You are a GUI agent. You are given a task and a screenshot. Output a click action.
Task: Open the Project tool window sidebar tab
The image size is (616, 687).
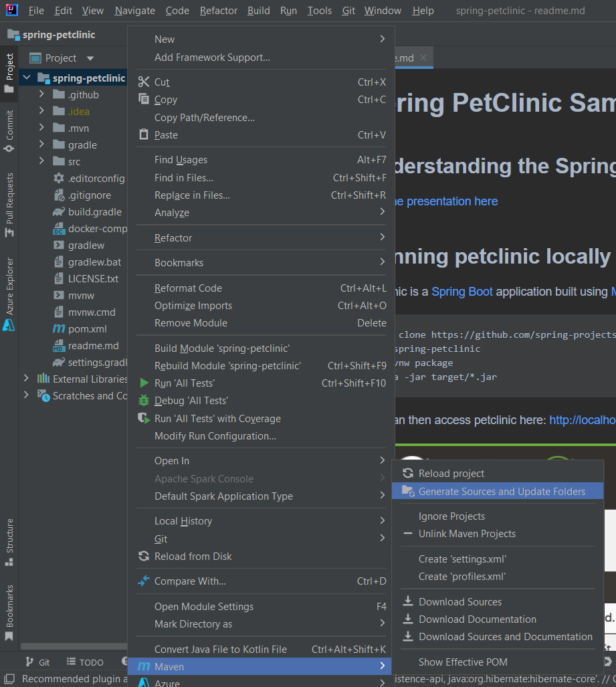pos(9,73)
